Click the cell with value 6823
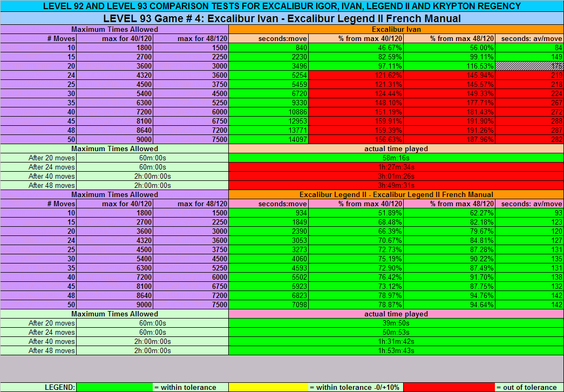 tap(268, 295)
